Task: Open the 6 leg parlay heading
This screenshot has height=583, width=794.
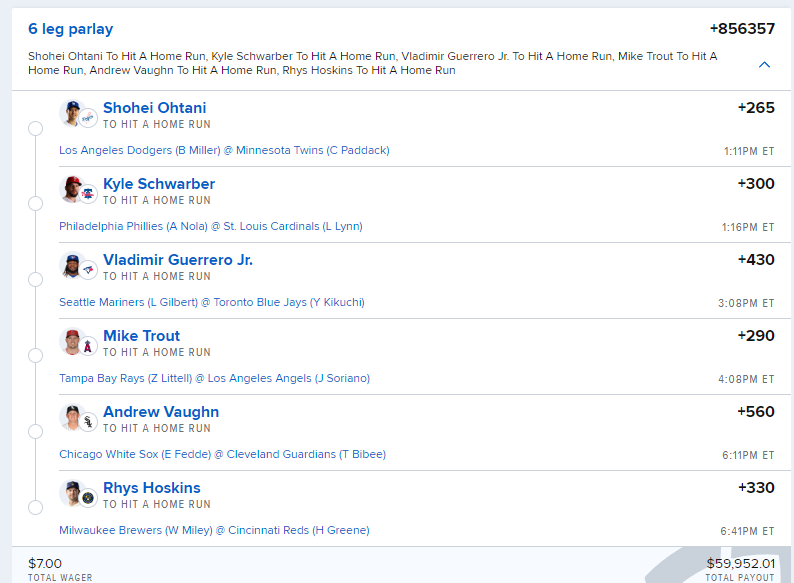Action: (70, 29)
